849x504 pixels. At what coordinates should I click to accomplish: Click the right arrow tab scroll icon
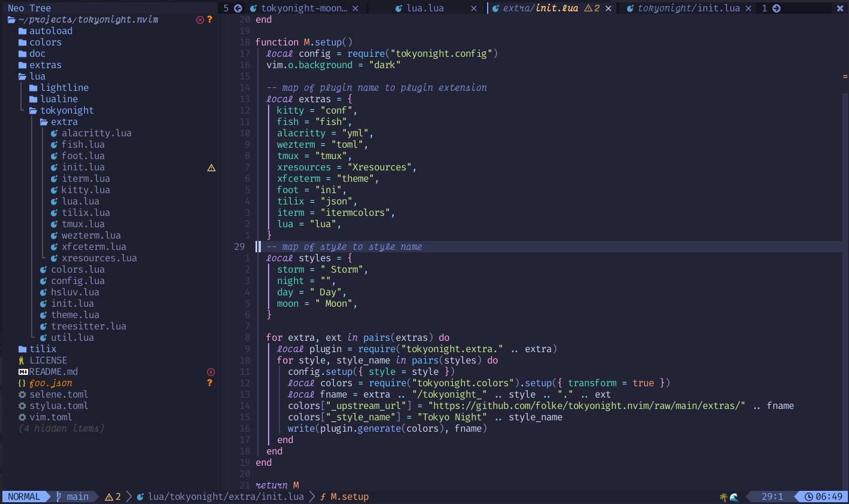777,8
